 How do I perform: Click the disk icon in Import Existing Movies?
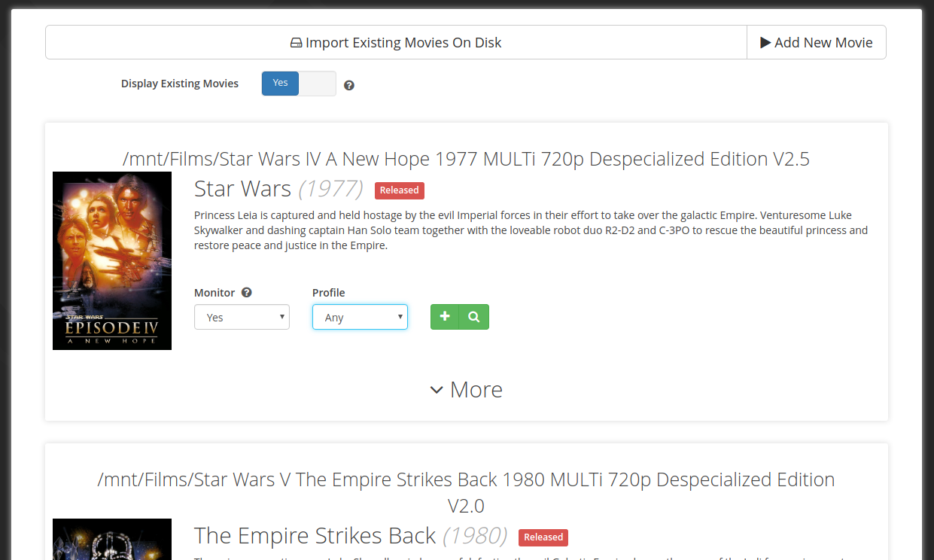(297, 43)
